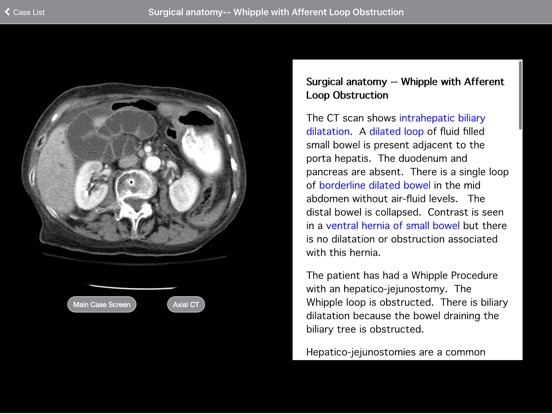Select the 'borderline dilated bowel' link

[x=375, y=185]
